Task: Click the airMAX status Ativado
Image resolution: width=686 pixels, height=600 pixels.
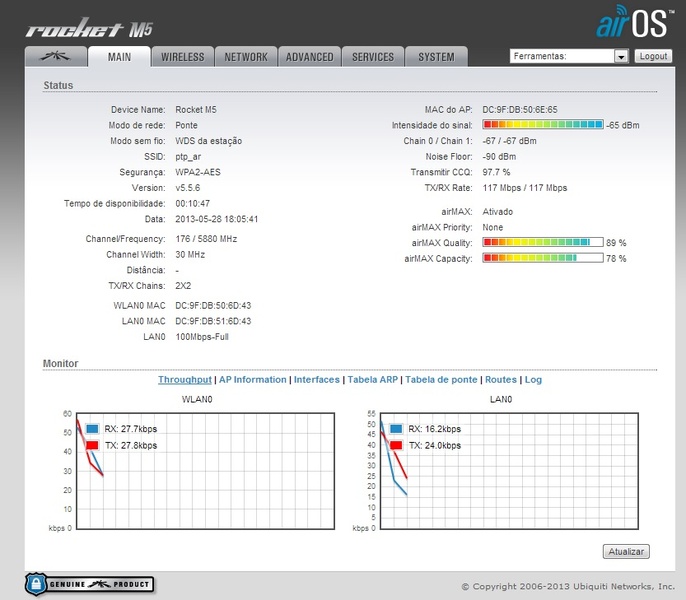Action: pos(497,212)
